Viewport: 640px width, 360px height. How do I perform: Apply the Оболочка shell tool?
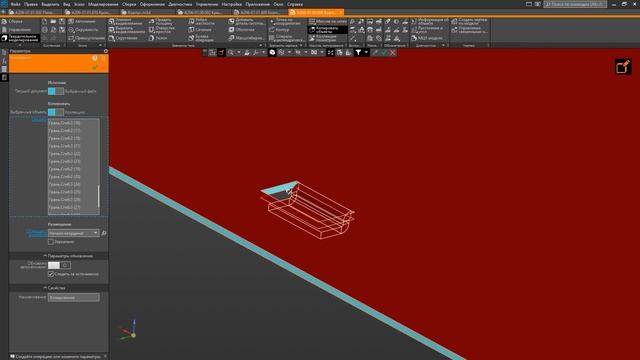coord(242,30)
